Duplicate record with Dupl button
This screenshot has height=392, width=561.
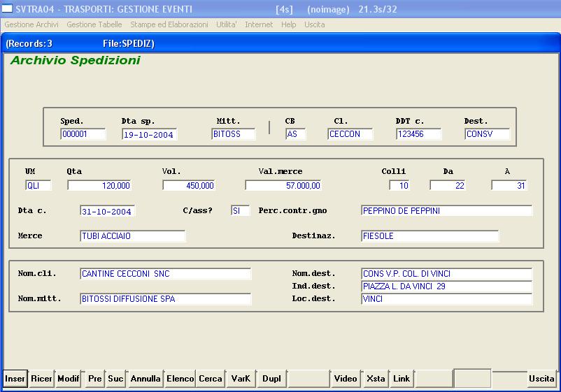pos(271,379)
